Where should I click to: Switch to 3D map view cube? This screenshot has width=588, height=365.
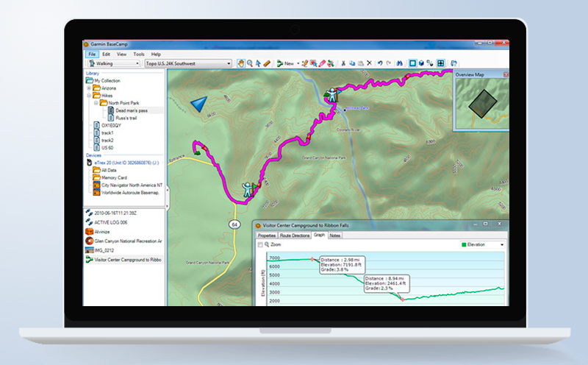[421, 63]
